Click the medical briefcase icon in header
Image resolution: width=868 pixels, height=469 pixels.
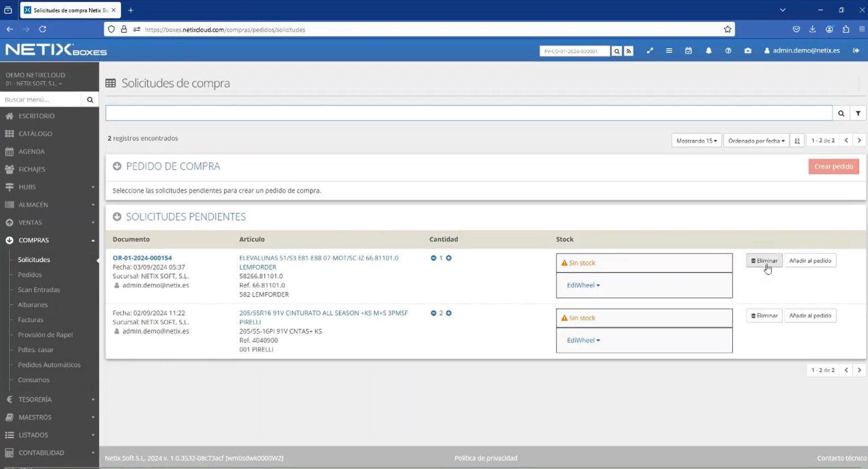(x=748, y=51)
